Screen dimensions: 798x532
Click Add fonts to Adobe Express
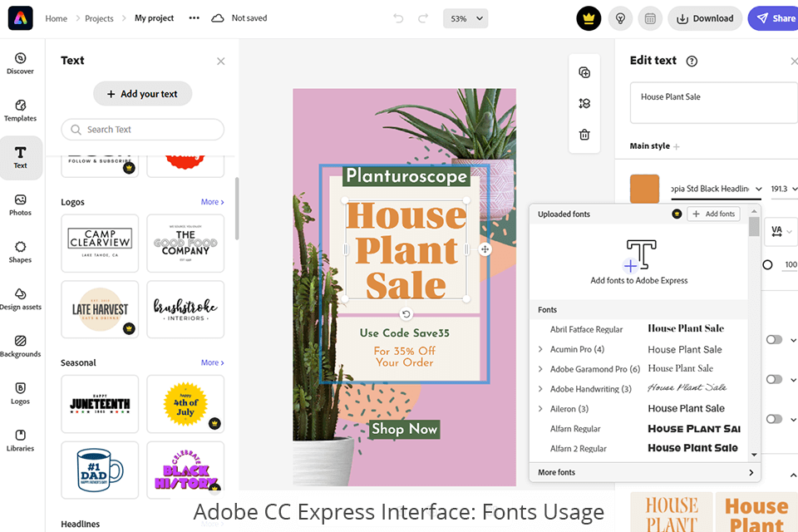[x=639, y=262]
